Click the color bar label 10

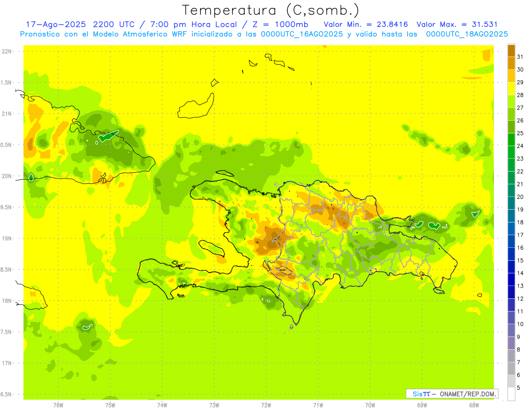click(x=520, y=324)
